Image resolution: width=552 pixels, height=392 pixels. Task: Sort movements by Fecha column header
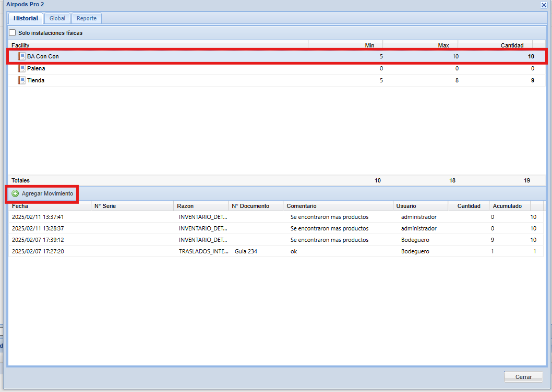click(x=50, y=206)
